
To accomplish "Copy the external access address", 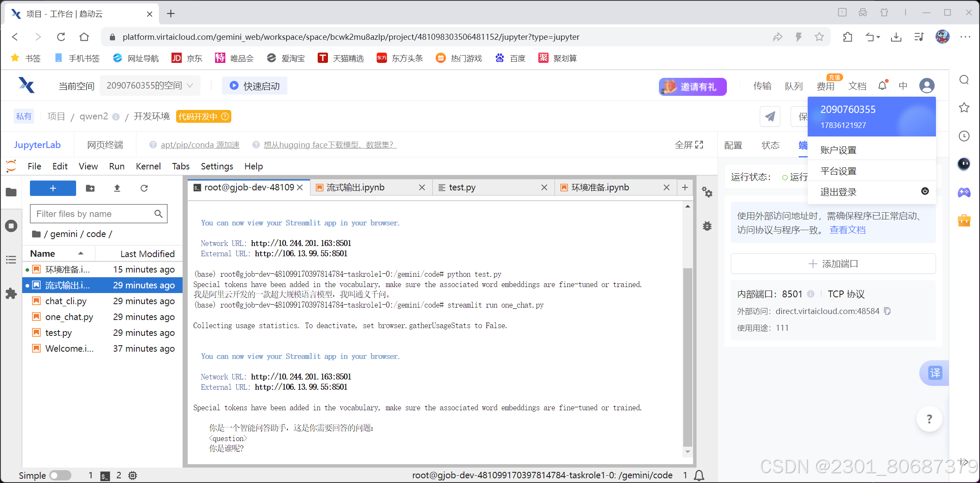I will (888, 311).
